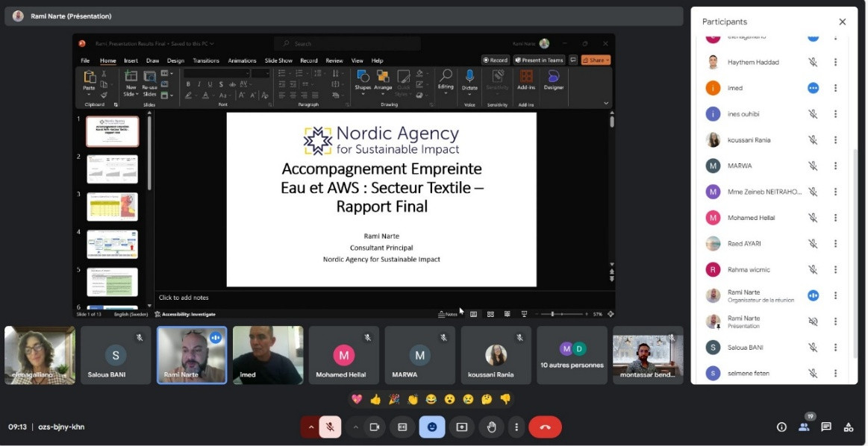This screenshot has width=868, height=446.
Task: Click the Dictate microphone icon
Action: [469, 76]
